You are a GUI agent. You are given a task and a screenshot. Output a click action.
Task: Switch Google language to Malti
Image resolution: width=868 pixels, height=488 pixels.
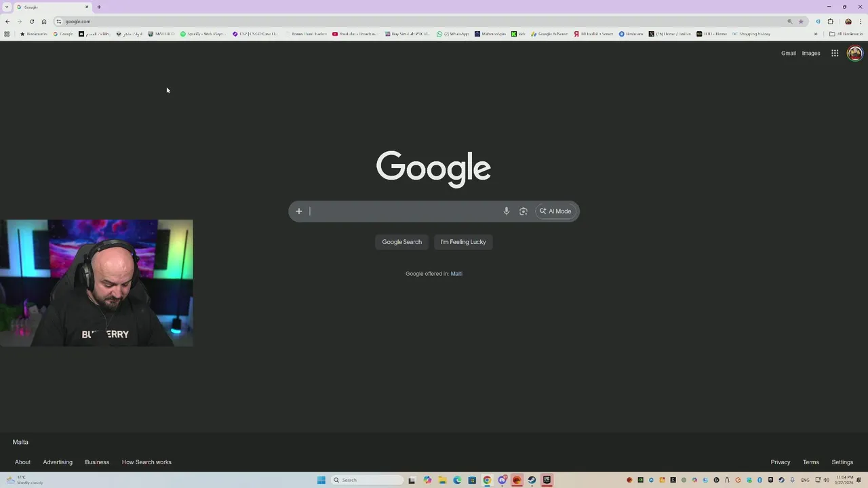point(456,274)
